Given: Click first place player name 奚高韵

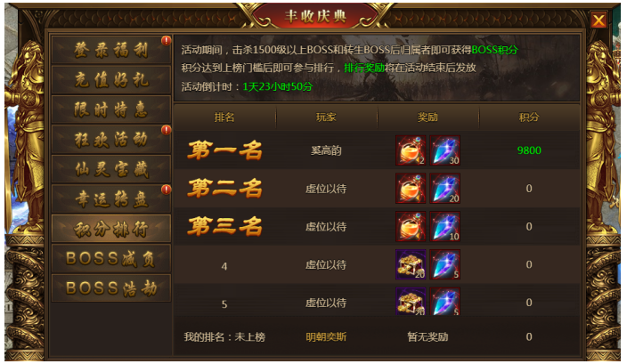Looking at the screenshot, I should 326,150.
